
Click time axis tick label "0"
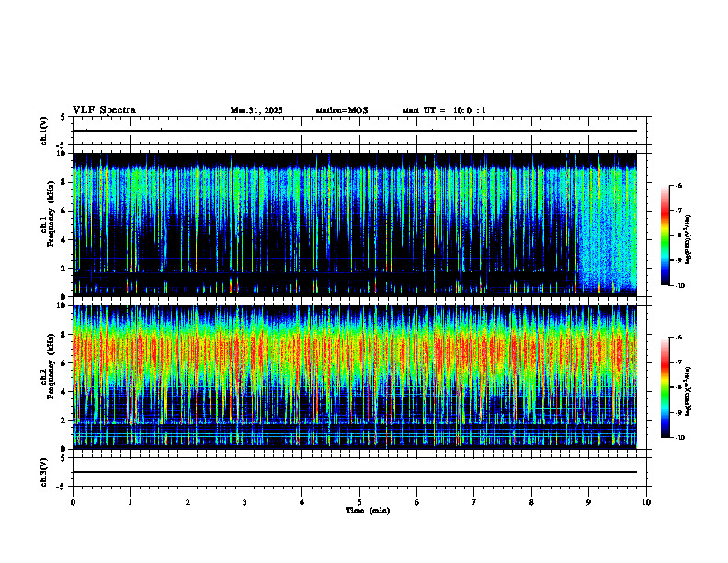point(73,502)
